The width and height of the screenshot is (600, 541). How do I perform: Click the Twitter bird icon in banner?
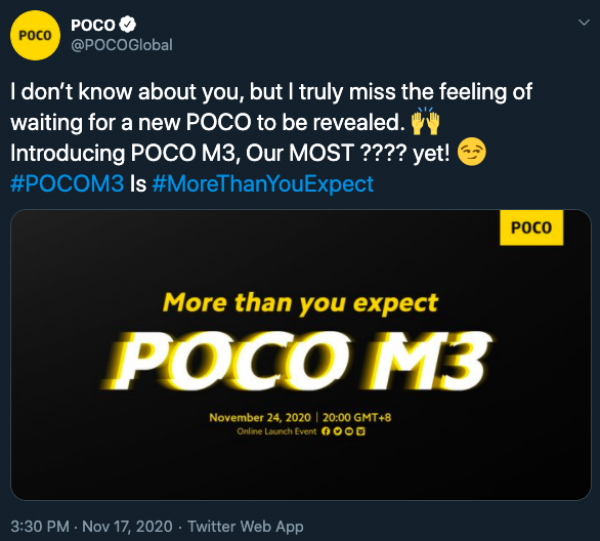337,431
